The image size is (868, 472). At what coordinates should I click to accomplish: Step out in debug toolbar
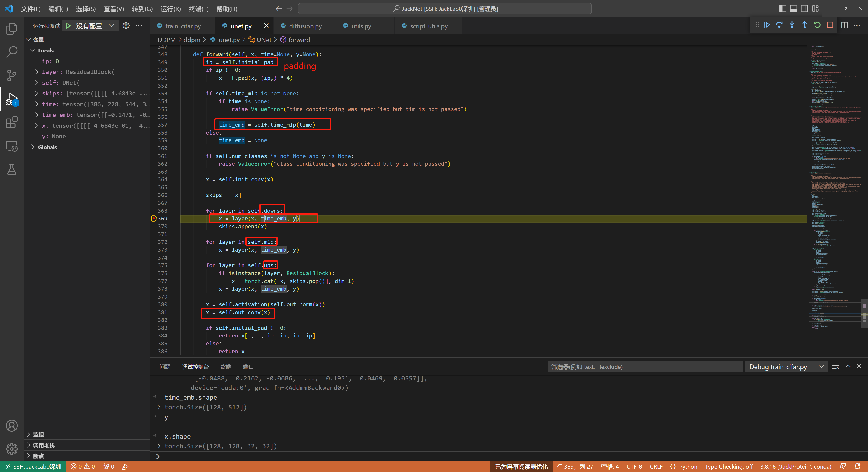pyautogui.click(x=804, y=25)
